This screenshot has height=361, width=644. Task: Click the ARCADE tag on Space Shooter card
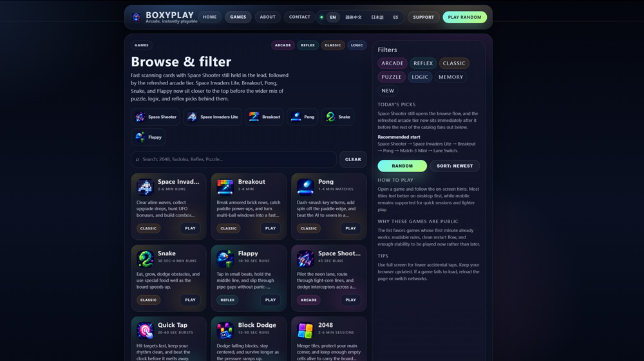click(308, 300)
